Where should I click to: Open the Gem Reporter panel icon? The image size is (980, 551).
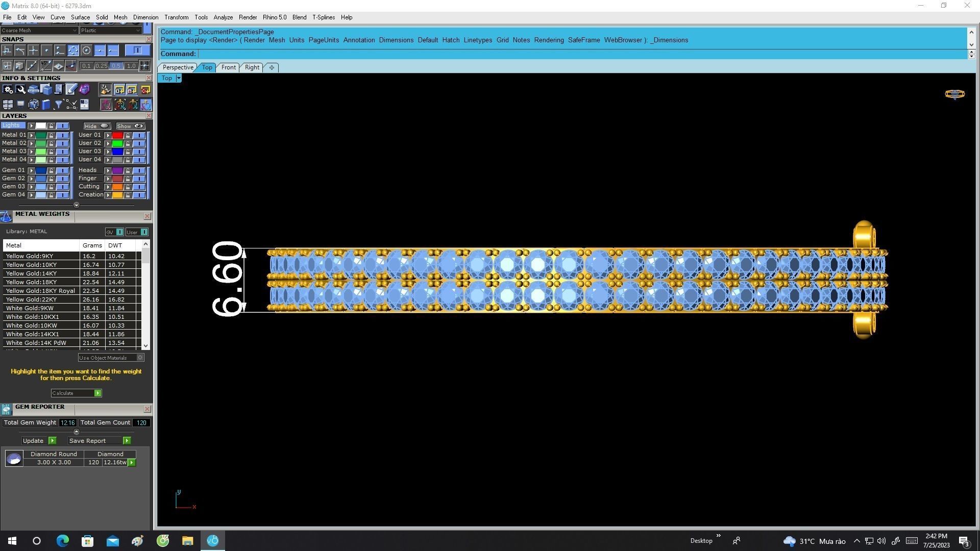[x=6, y=409]
